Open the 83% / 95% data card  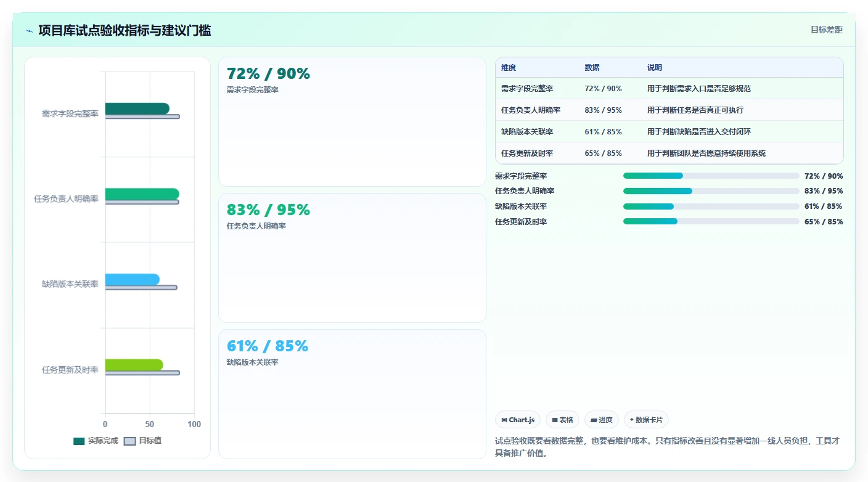(x=352, y=258)
